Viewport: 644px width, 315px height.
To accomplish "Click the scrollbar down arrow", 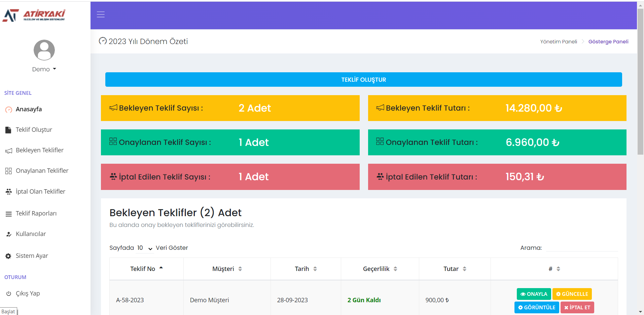I will 640,312.
